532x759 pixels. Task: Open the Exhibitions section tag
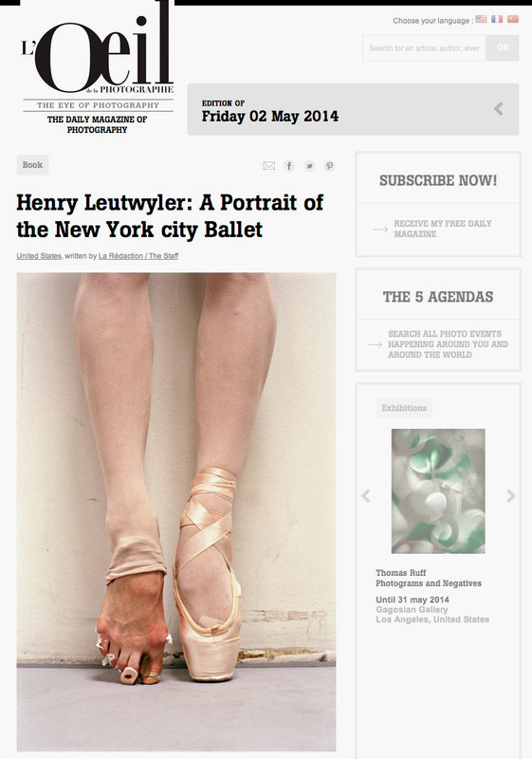(404, 408)
